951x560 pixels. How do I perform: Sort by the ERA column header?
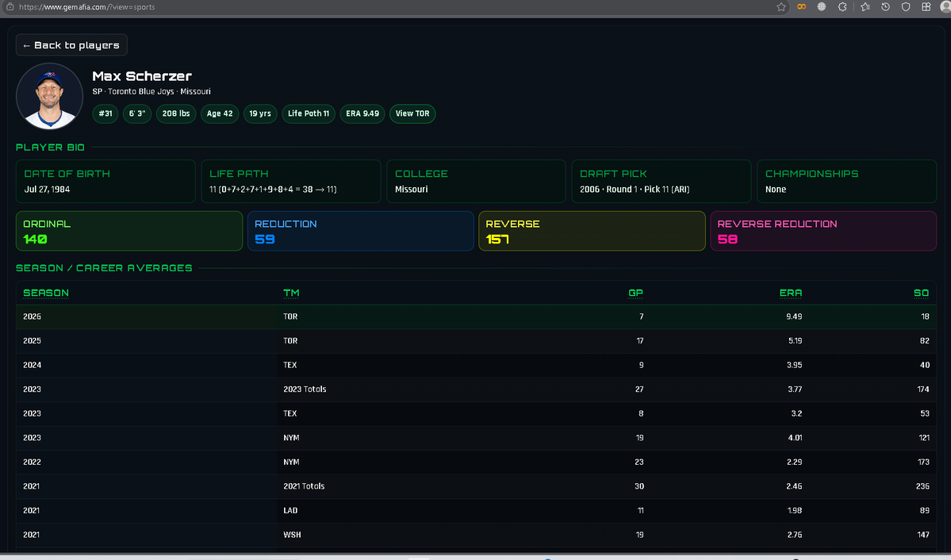pos(791,293)
